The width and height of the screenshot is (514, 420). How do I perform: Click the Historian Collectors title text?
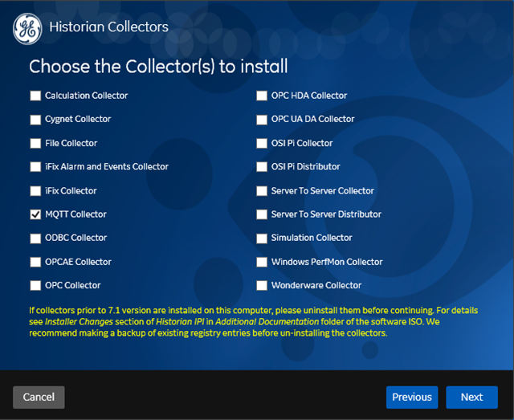[x=109, y=27]
